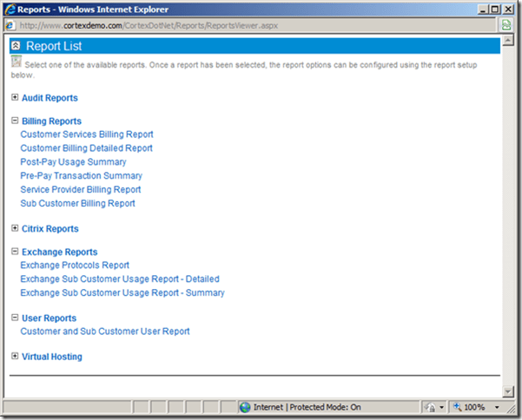The height and width of the screenshot is (420, 522).
Task: Collapse the Exchange Reports section
Action: point(14,252)
